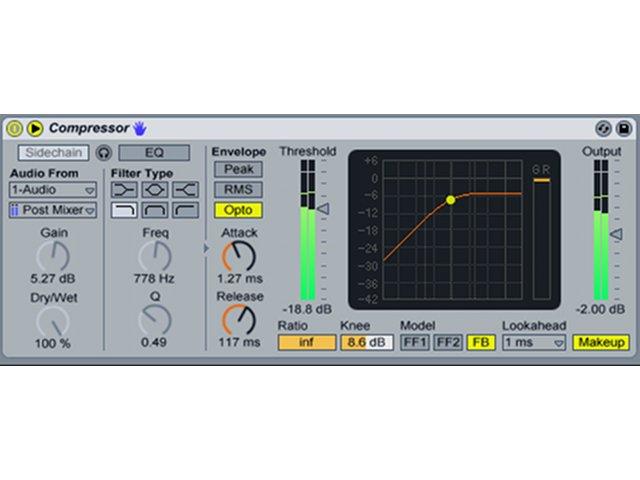Image resolution: width=640 pixels, height=480 pixels.
Task: Click the yellow play/fold icon beside Compressor
Action: (x=35, y=128)
